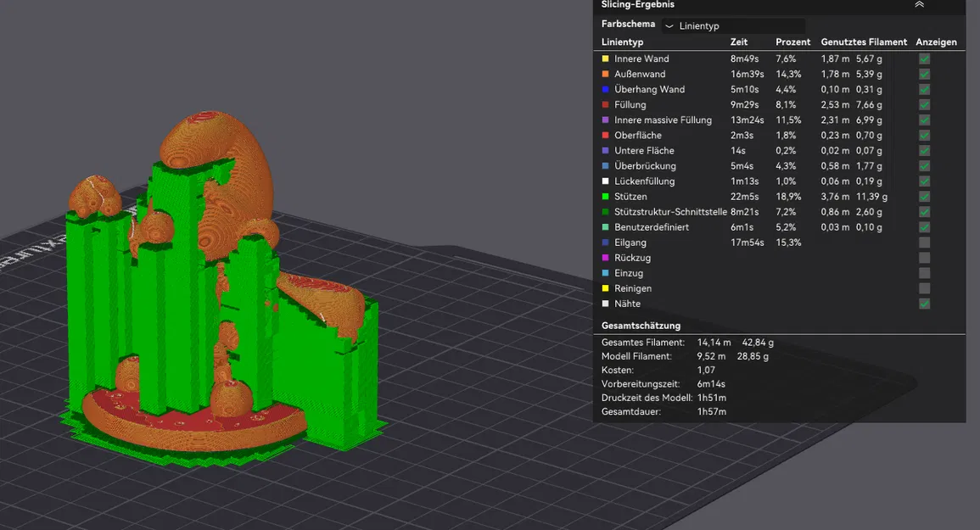The width and height of the screenshot is (980, 530).
Task: Click the bright green Stützen color swatch
Action: point(605,196)
